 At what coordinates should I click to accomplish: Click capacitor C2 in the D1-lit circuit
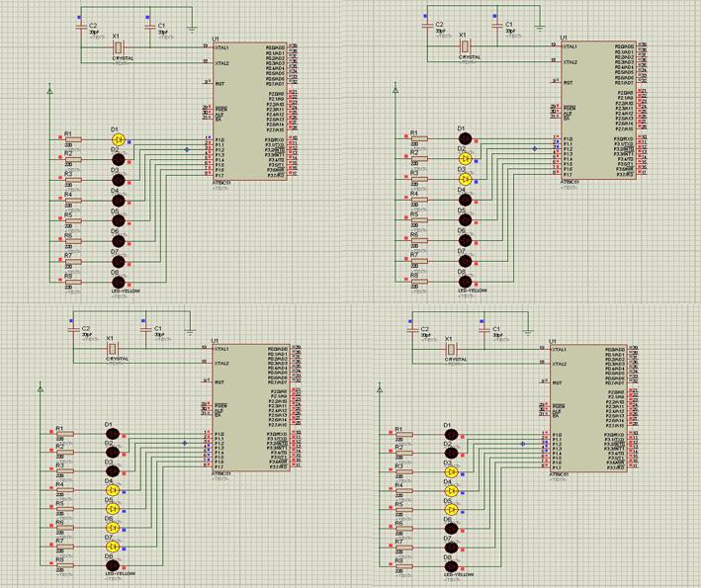81,28
